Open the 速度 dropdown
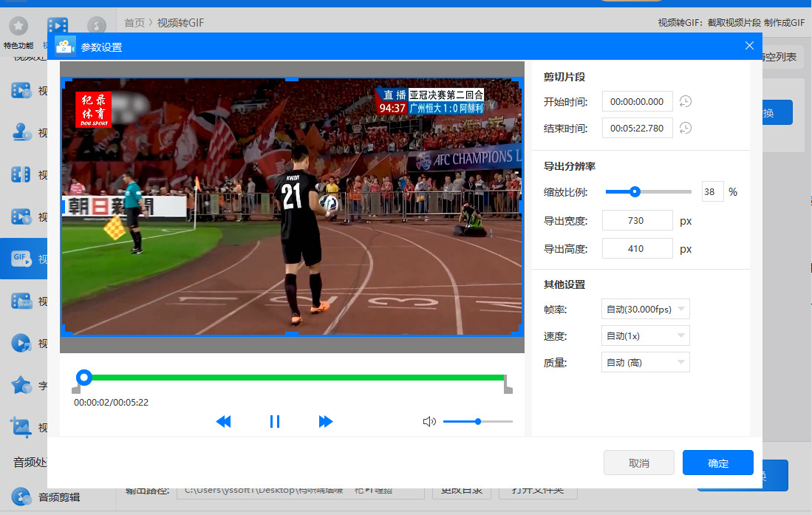The image size is (812, 515). click(x=645, y=336)
